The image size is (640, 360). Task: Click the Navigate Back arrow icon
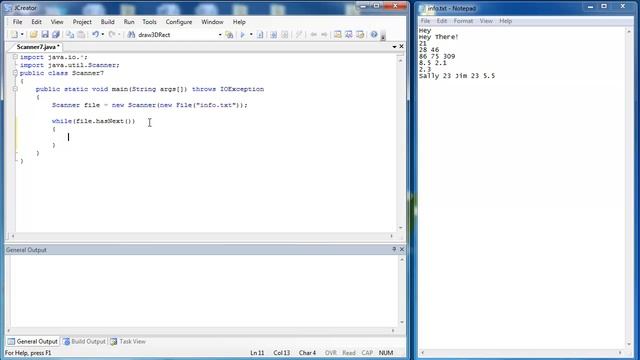pos(313,35)
